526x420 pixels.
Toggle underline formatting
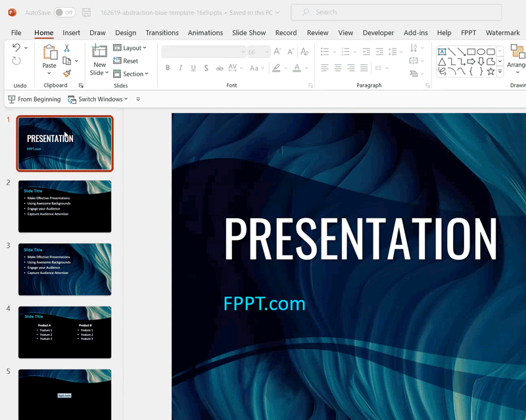pos(193,68)
